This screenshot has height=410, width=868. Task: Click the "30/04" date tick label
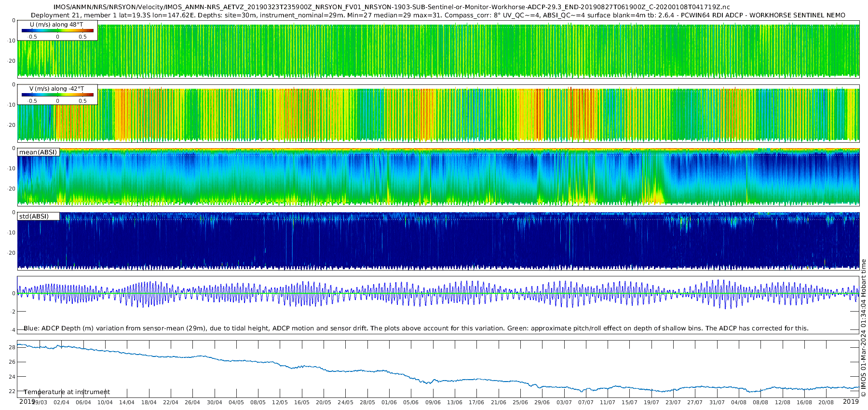[214, 402]
